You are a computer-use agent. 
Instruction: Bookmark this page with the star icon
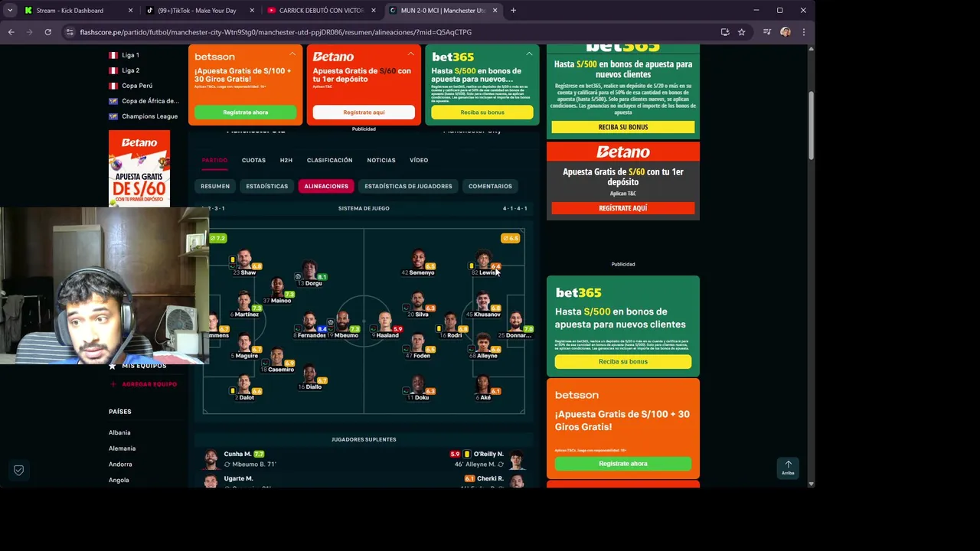coord(741,32)
